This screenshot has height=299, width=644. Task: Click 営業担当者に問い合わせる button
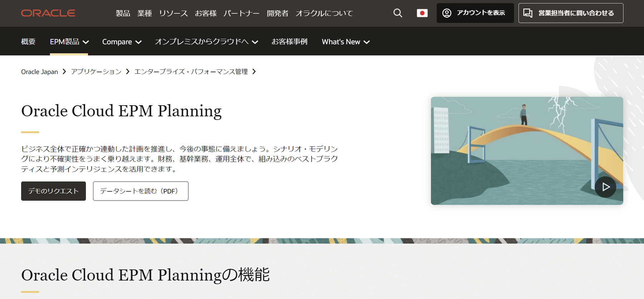click(x=571, y=13)
